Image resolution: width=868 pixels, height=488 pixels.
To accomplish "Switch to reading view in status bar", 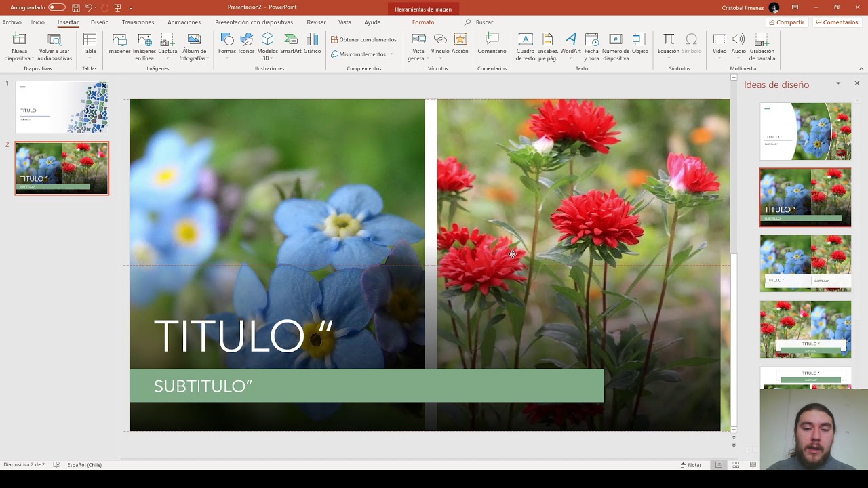I will (753, 465).
